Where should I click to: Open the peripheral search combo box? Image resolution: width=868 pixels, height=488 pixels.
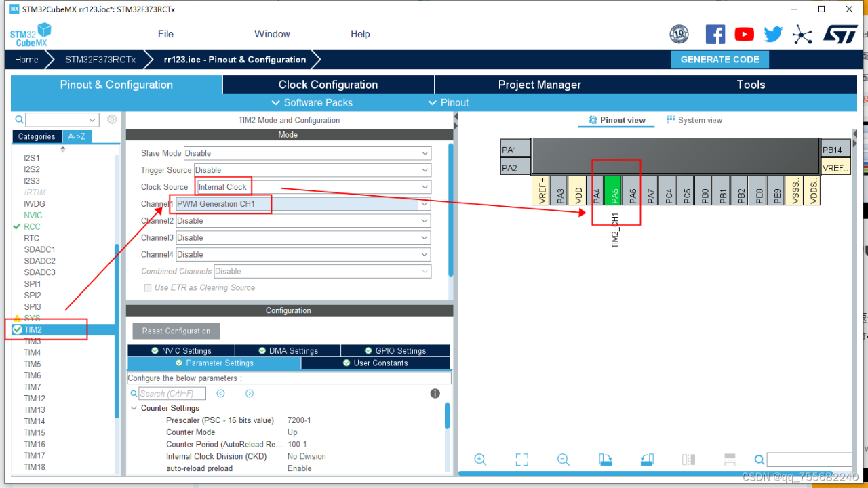(x=62, y=120)
